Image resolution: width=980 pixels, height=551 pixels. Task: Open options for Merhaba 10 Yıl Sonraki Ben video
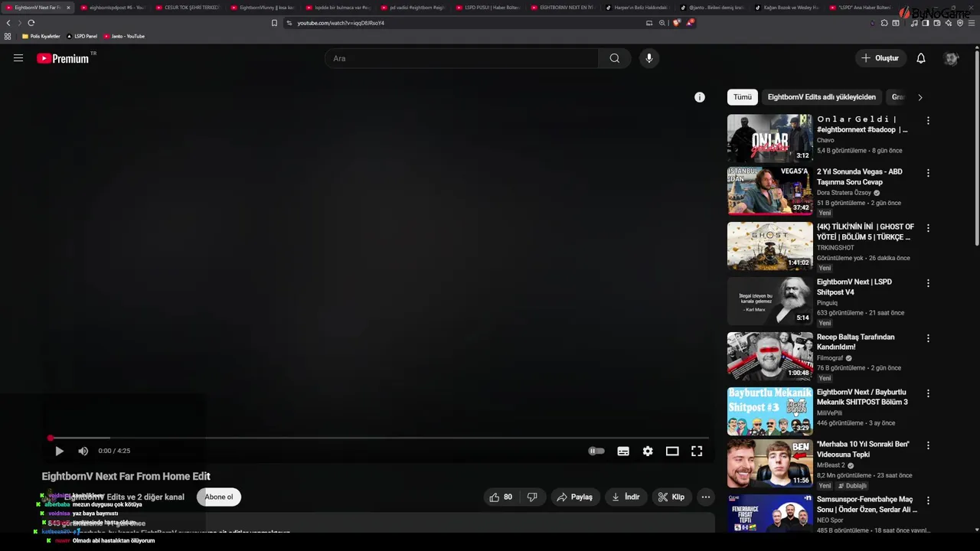pos(928,445)
